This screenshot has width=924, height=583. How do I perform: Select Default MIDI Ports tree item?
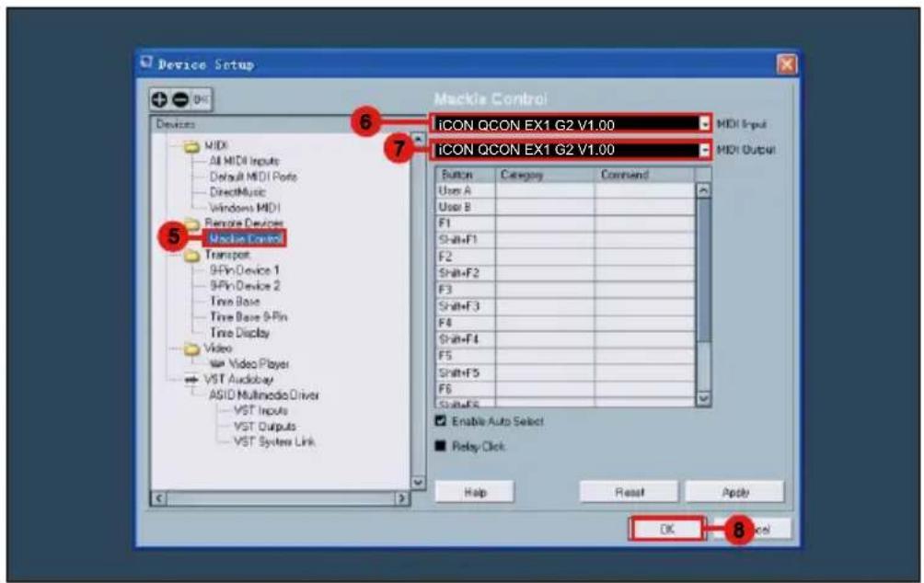pyautogui.click(x=253, y=177)
